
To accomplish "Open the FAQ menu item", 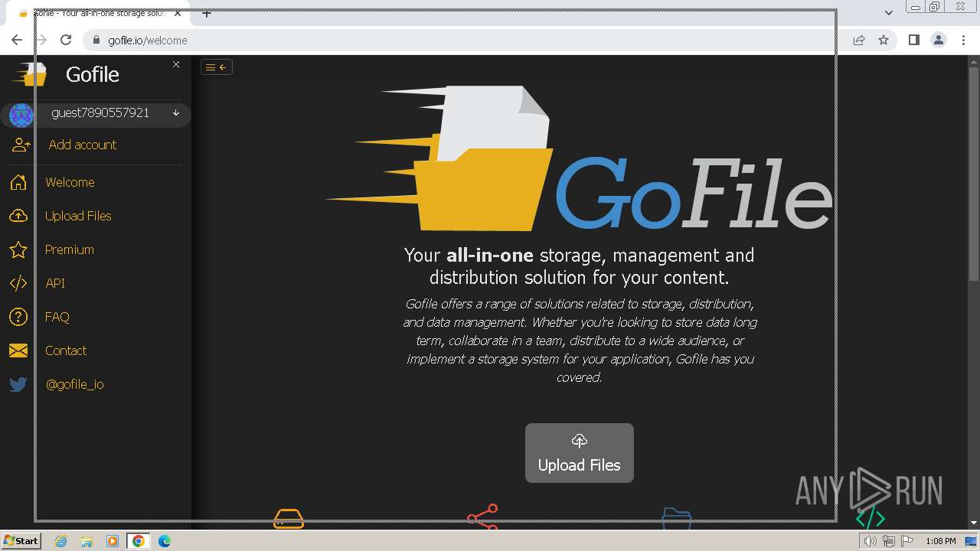I will [x=57, y=317].
